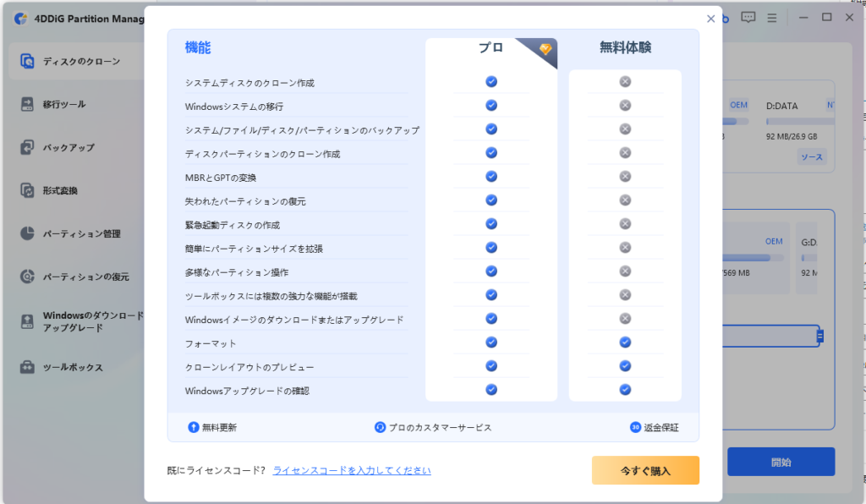The image size is (866, 504).
Task: Click free-trial X mark for 緊急起動ディスクの作成
Action: click(x=625, y=224)
